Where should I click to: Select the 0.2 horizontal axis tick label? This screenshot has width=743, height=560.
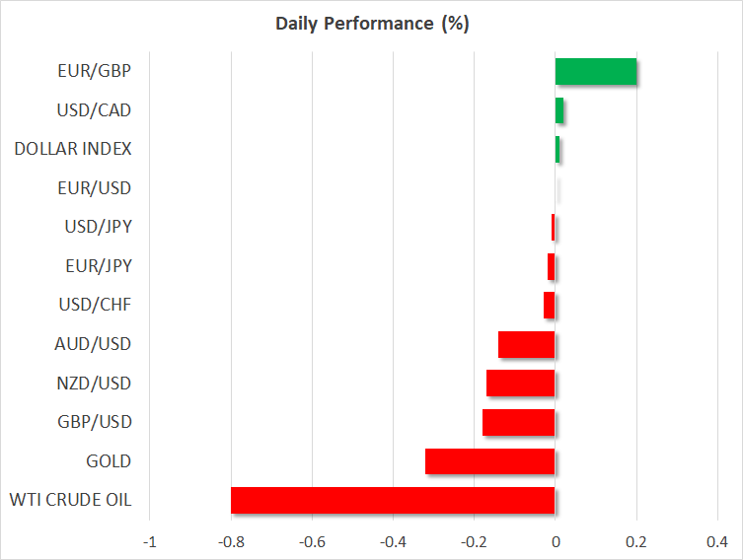636,541
